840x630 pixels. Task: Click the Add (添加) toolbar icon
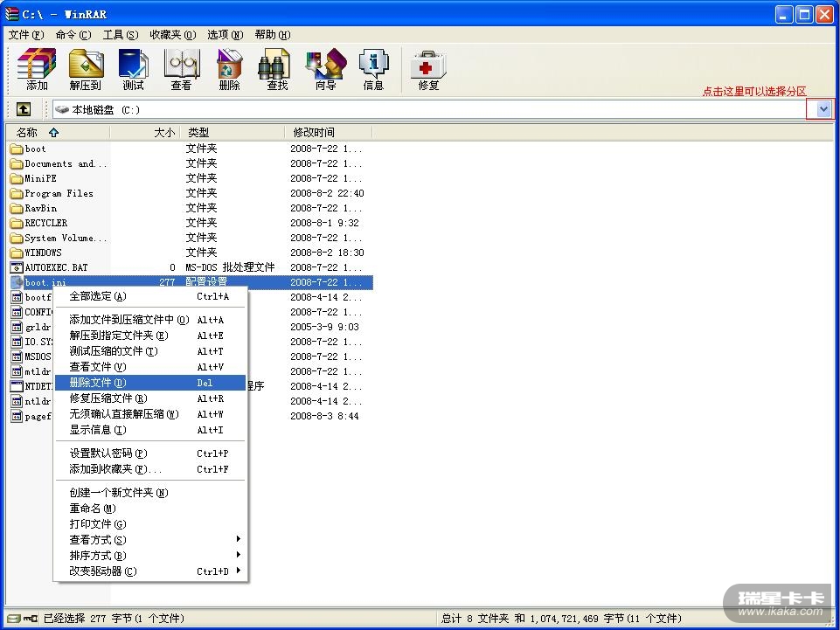pyautogui.click(x=37, y=69)
